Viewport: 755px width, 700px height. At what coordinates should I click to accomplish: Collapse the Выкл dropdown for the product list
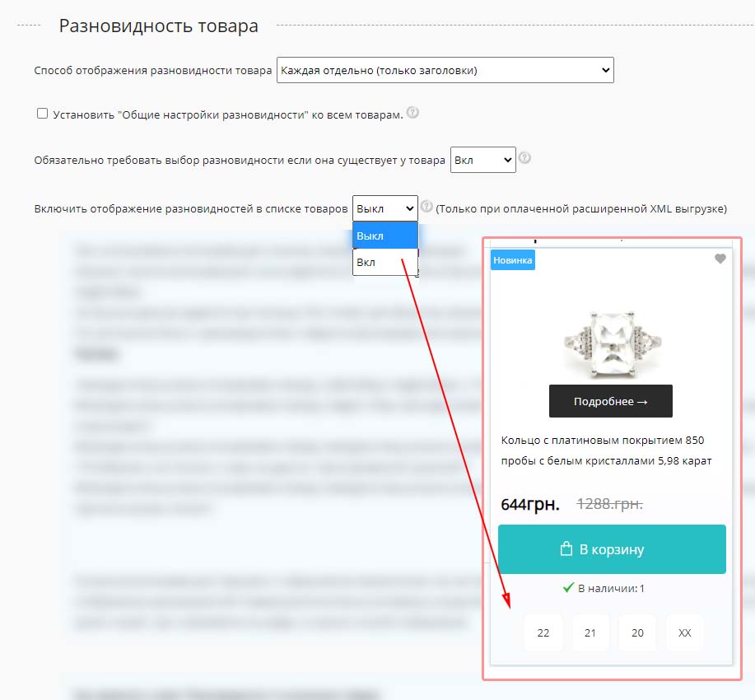pos(384,208)
